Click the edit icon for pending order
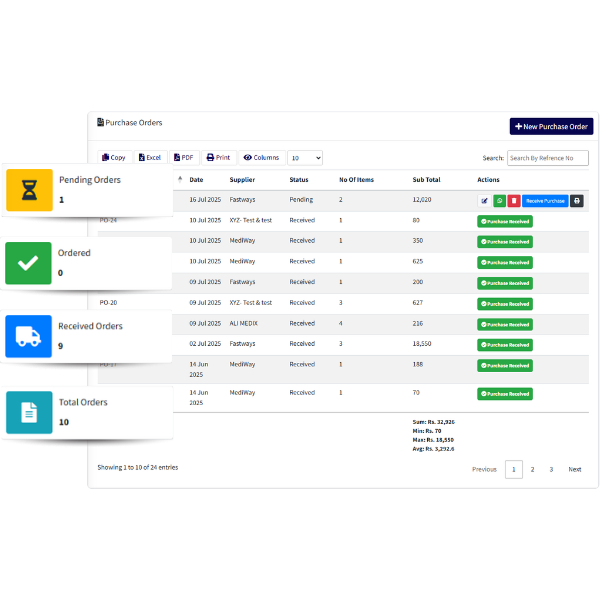The image size is (600, 600). [x=485, y=201]
